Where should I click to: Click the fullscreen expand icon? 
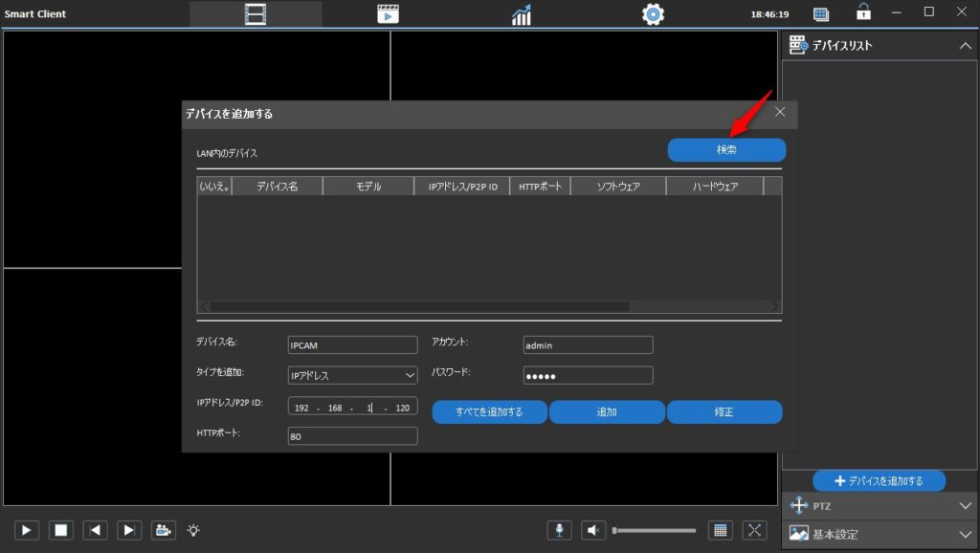754,530
